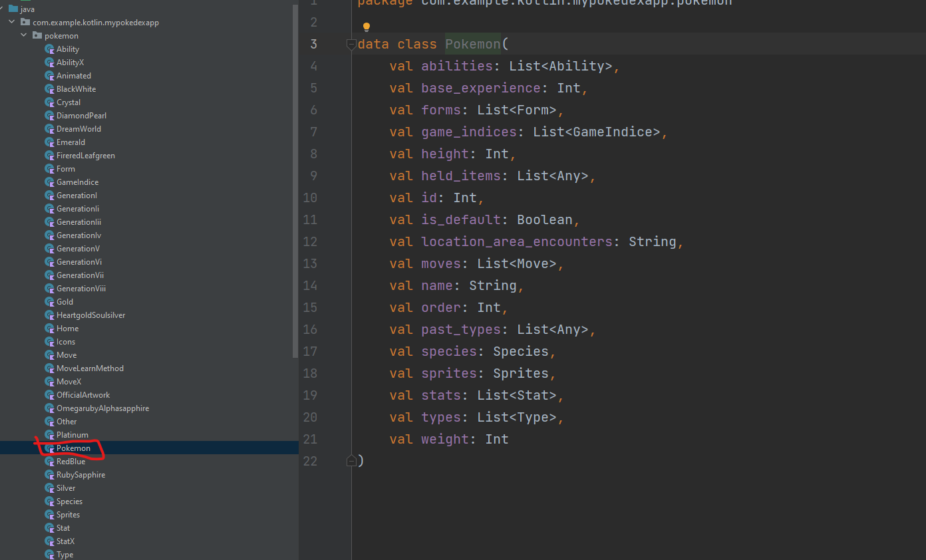
Task: Click the Kotlin class icon beside OfficialArtwork
Action: [x=49, y=395]
